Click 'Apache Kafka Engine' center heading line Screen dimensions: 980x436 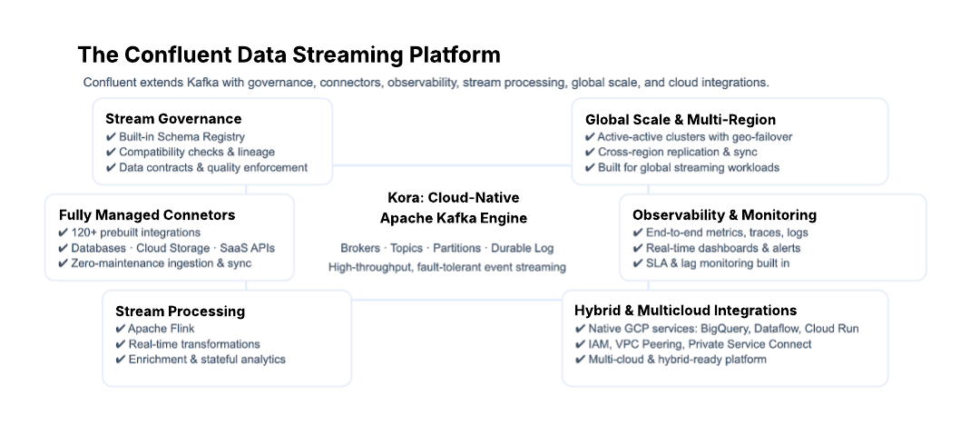(453, 218)
